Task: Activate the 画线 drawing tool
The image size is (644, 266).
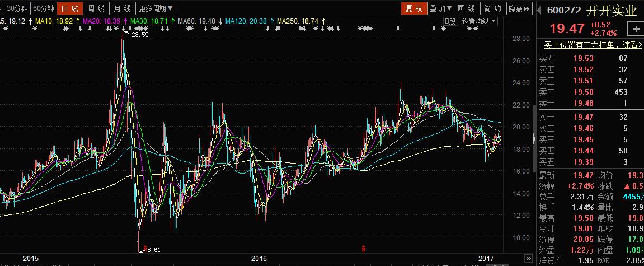Action: pos(467,8)
